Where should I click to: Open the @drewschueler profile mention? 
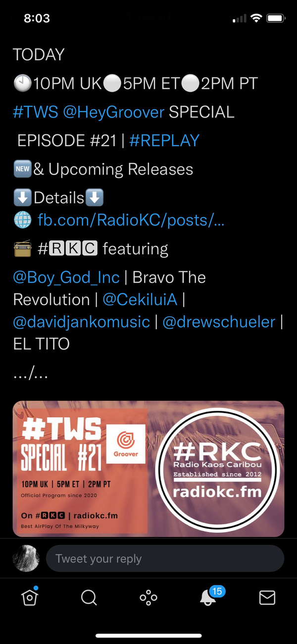[x=219, y=322]
